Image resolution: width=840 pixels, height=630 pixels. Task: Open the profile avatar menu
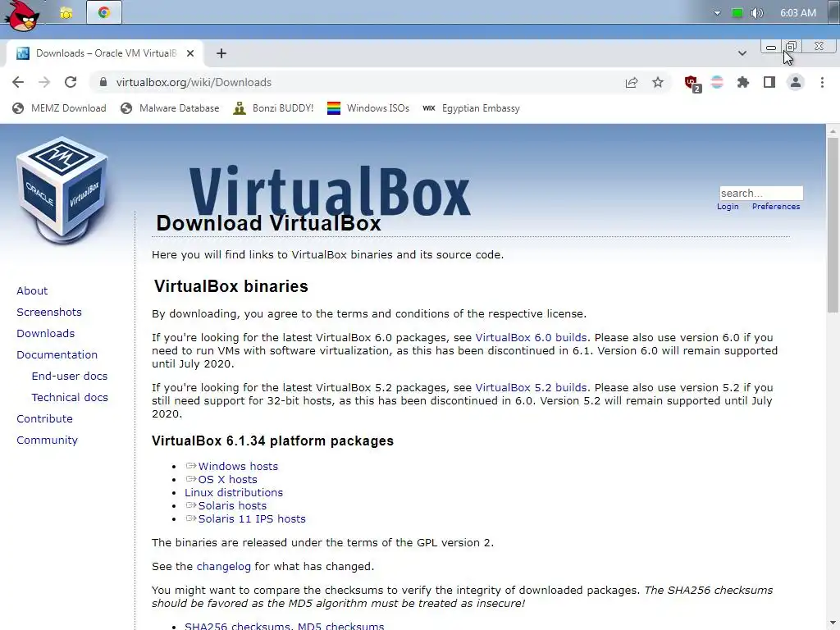(796, 82)
